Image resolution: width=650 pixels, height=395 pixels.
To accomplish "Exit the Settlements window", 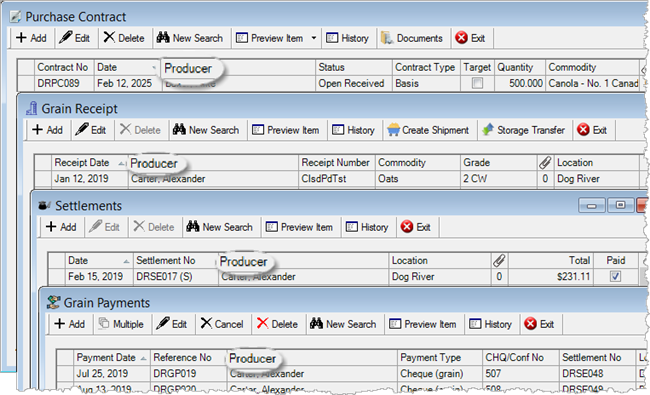I will point(416,227).
